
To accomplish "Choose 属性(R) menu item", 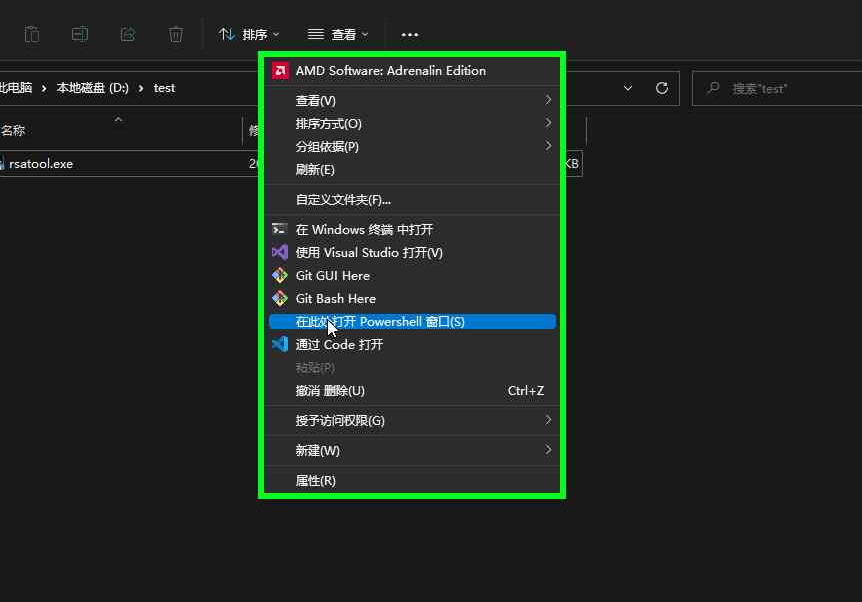I will click(x=412, y=481).
